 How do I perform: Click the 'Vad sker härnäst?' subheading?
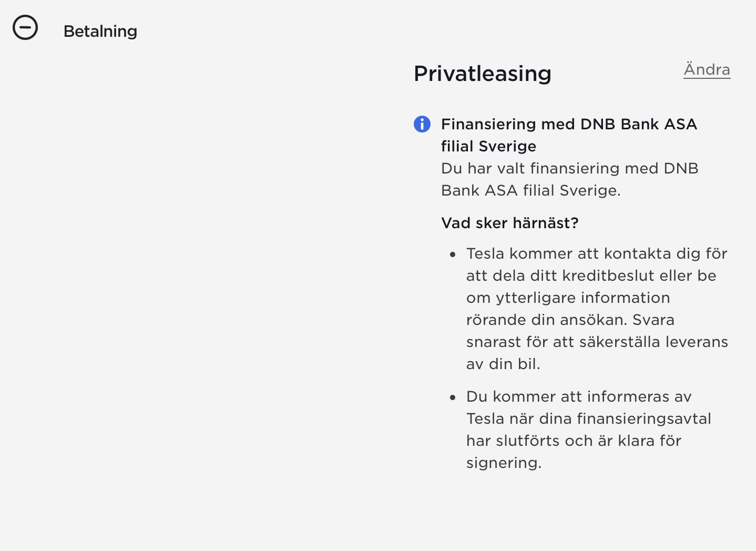coord(509,223)
